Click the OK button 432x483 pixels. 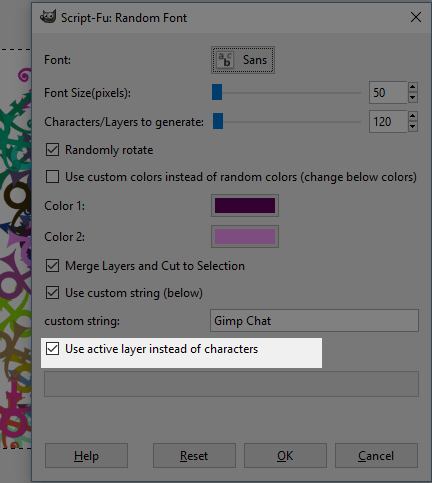[x=285, y=456]
